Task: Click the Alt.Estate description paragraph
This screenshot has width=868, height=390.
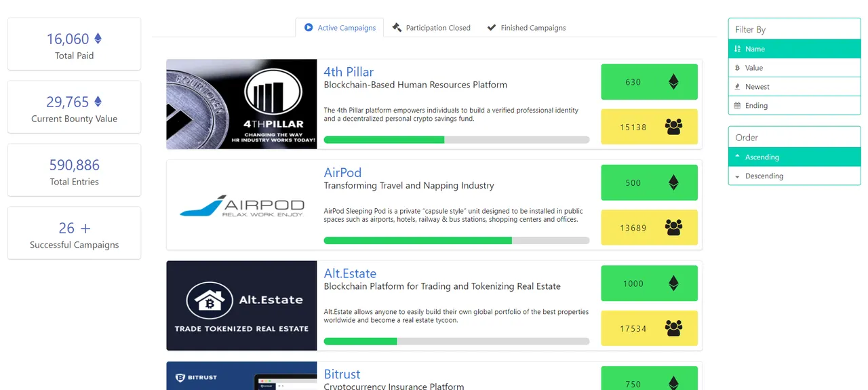Action: click(x=456, y=316)
